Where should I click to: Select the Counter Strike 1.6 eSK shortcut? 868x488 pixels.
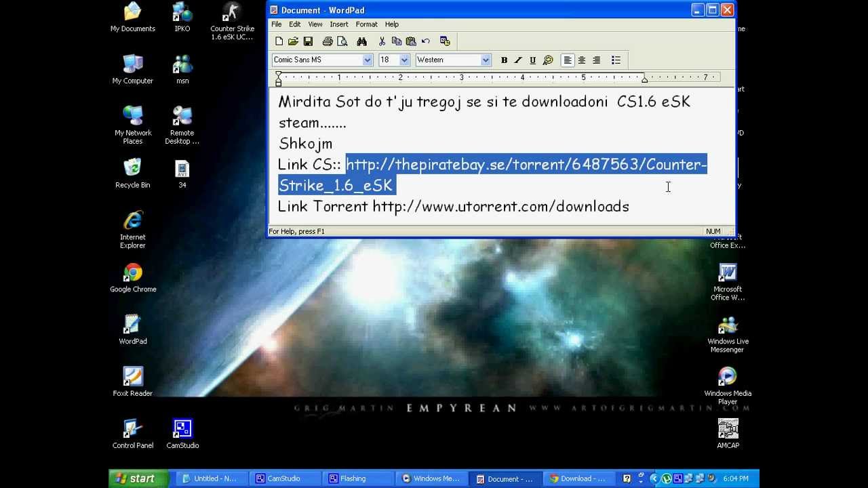click(232, 22)
